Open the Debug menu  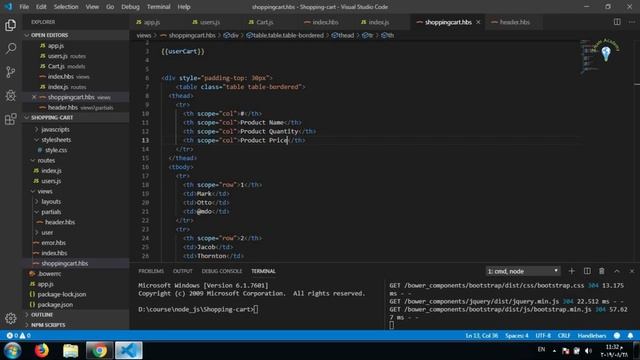click(x=130, y=7)
